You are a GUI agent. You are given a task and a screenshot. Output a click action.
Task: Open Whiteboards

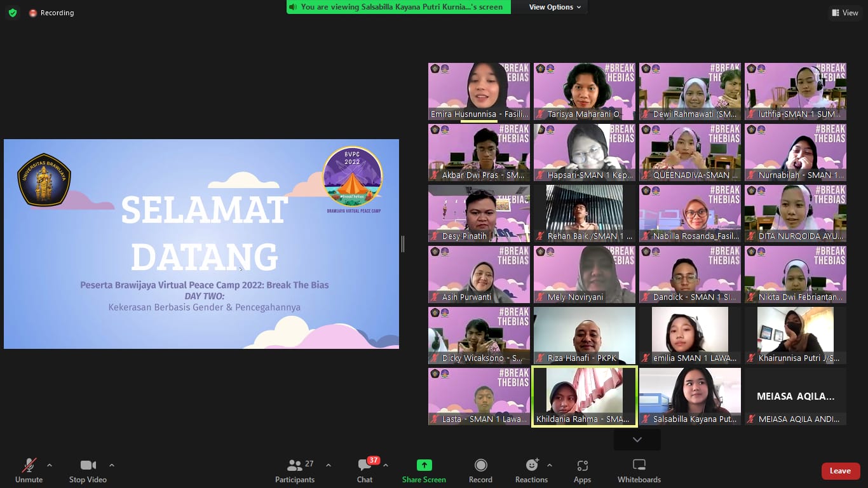(x=639, y=471)
